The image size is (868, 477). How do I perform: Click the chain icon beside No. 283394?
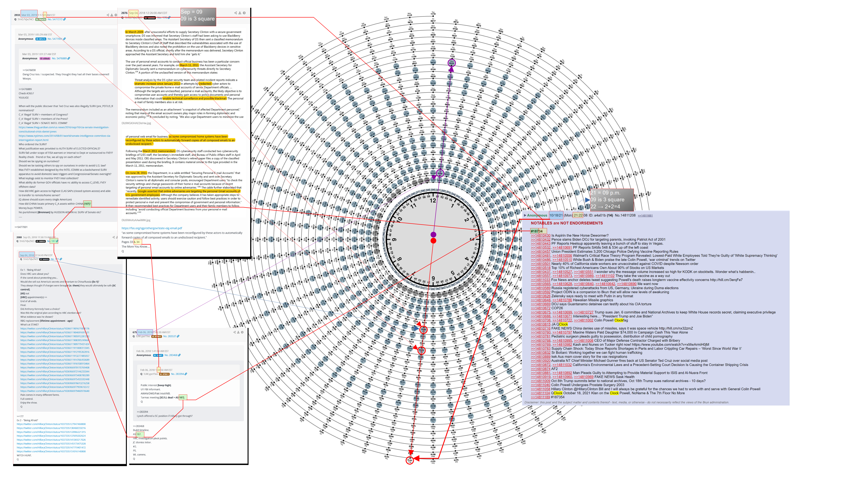[x=186, y=374]
